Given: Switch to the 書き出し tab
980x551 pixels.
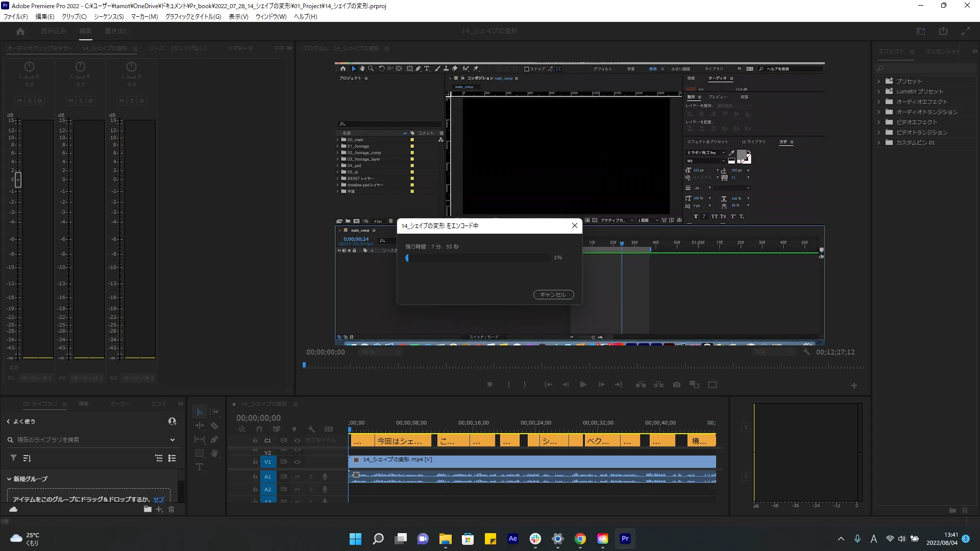Looking at the screenshot, I should 117,31.
